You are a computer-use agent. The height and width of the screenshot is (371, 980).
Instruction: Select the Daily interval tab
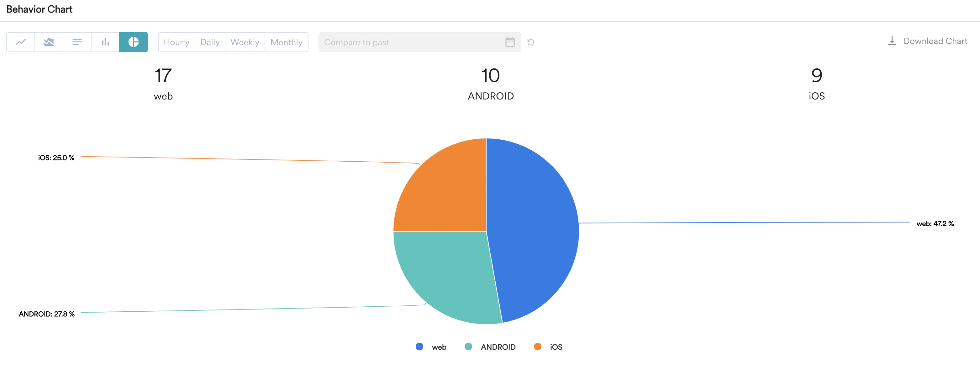tap(210, 42)
